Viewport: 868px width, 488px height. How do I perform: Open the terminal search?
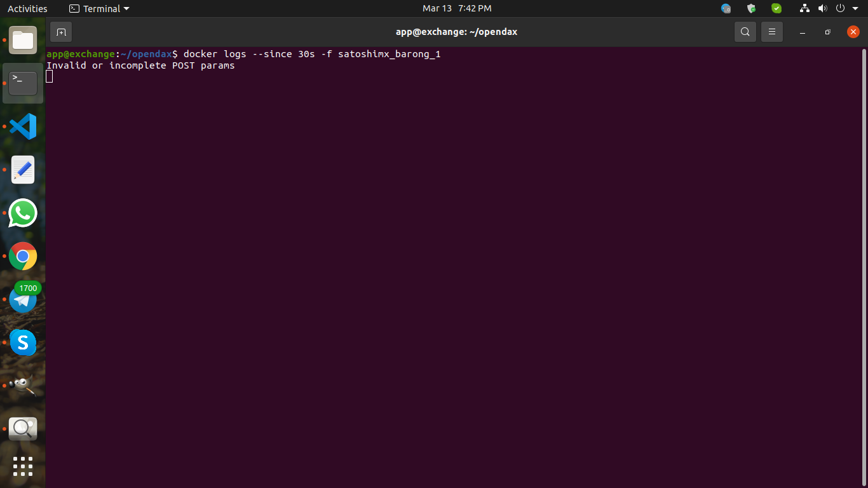click(745, 31)
